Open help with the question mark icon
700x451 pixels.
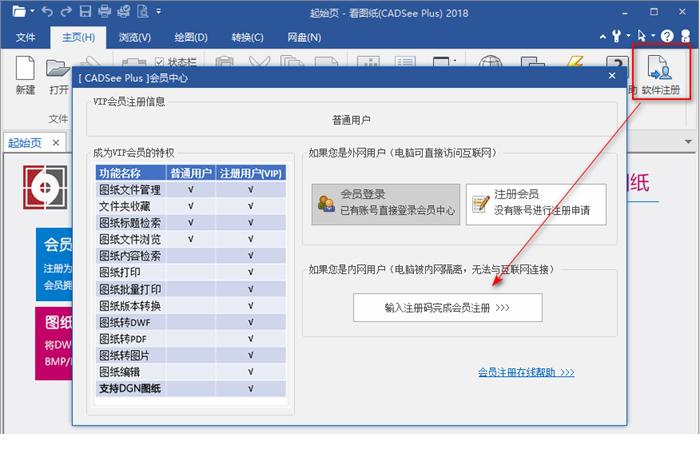click(x=667, y=36)
